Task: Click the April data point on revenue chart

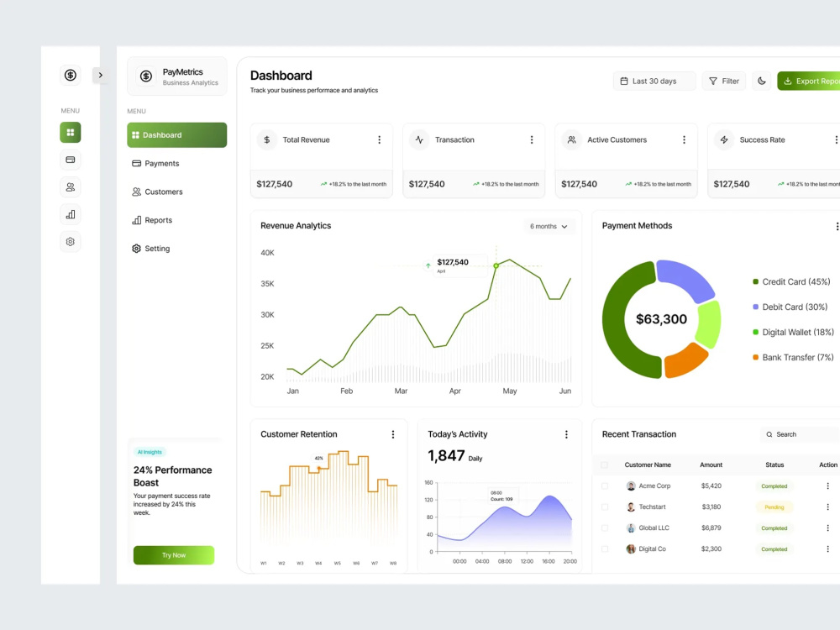Action: click(496, 265)
